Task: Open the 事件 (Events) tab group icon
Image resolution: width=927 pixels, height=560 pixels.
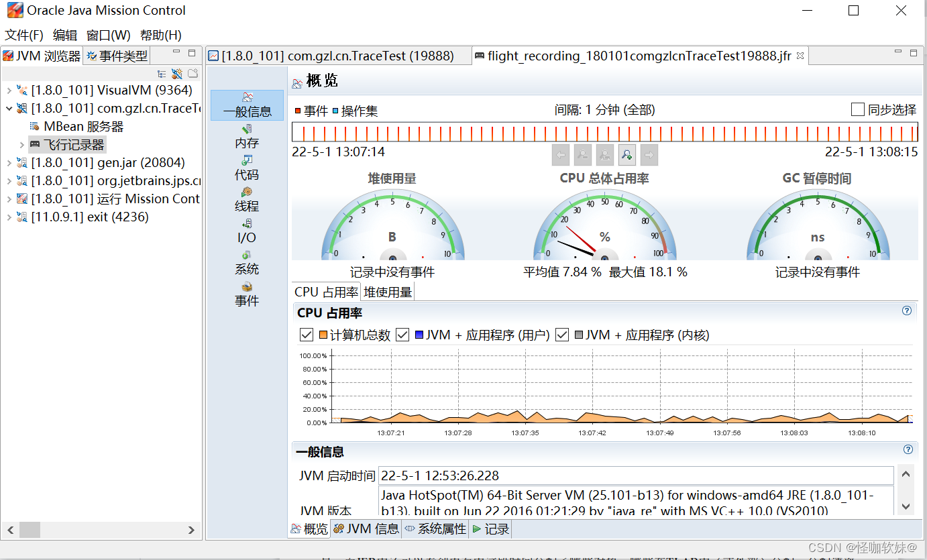Action: pos(247,286)
